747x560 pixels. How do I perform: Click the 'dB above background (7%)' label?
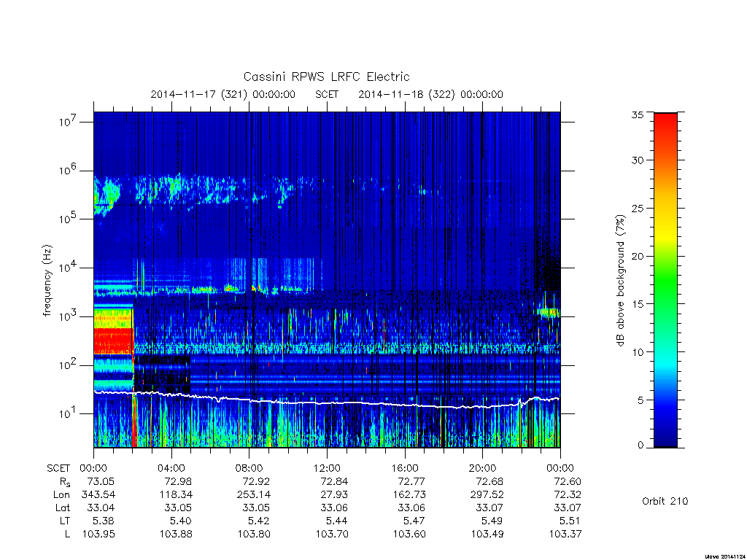point(620,281)
